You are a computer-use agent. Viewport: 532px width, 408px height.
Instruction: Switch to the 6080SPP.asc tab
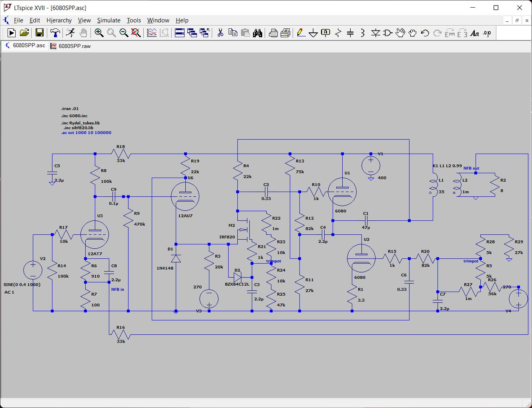[25, 46]
